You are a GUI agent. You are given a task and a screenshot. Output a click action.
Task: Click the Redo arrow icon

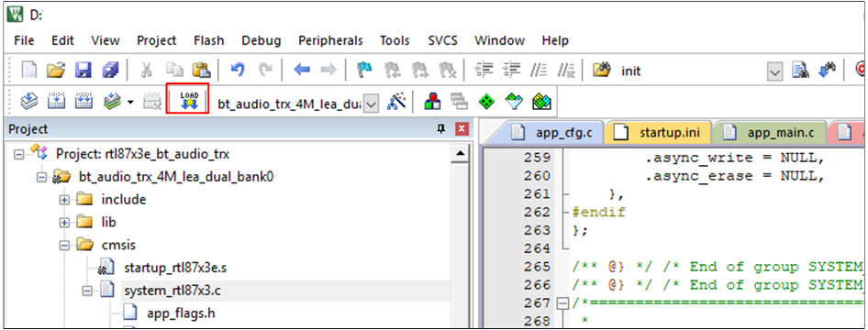266,70
